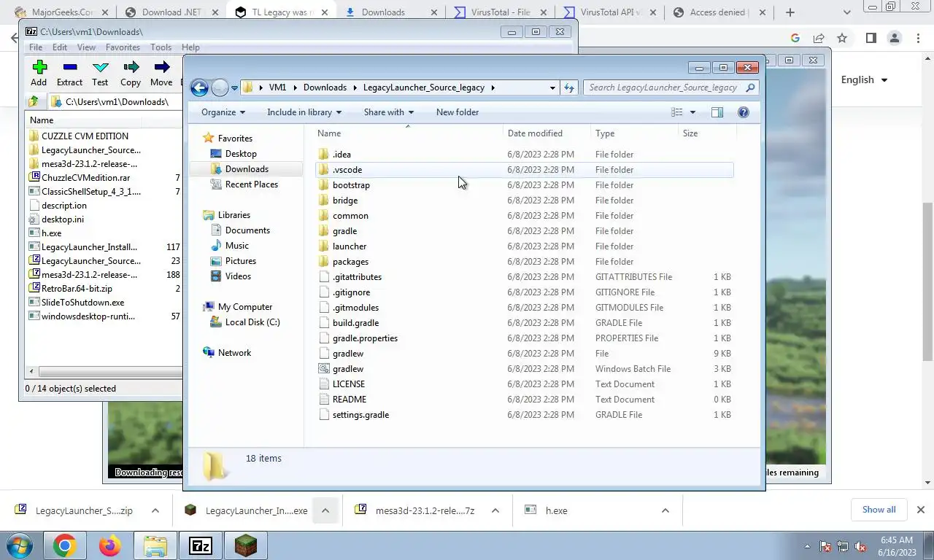Click Explorer forward navigation arrow
Viewport: 934px width, 560px height.
220,87
